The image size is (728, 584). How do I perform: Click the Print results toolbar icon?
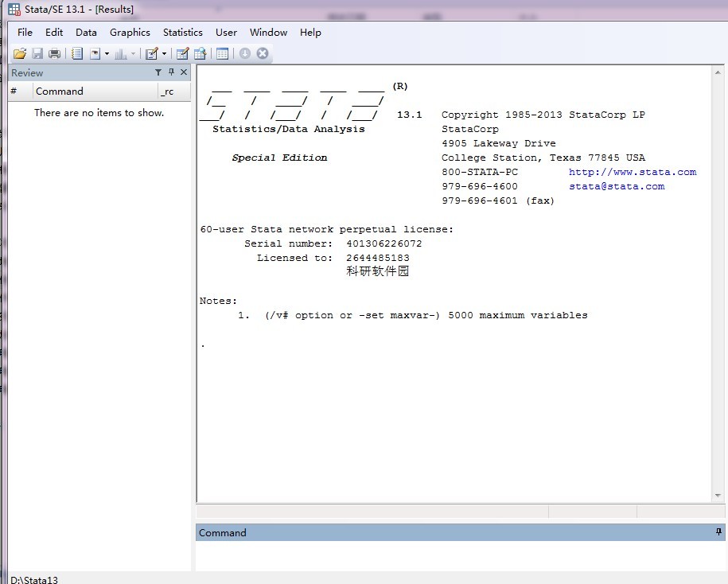pos(54,53)
